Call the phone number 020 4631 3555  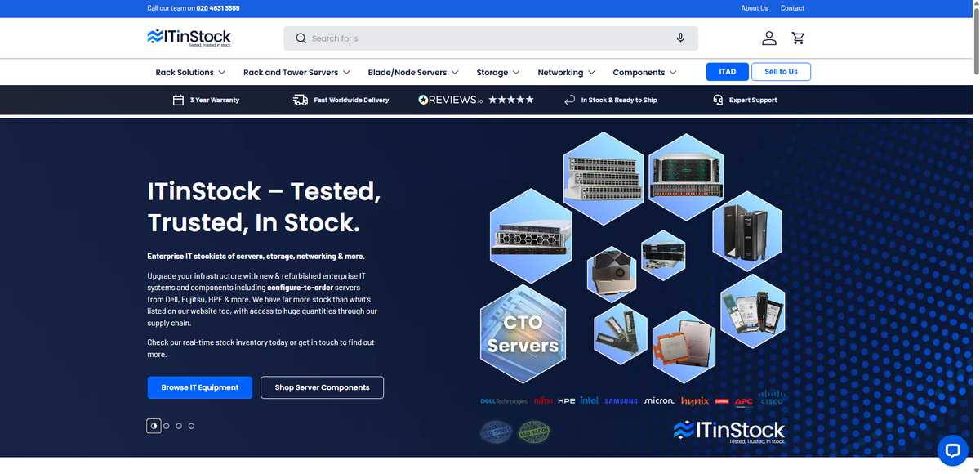pos(218,8)
